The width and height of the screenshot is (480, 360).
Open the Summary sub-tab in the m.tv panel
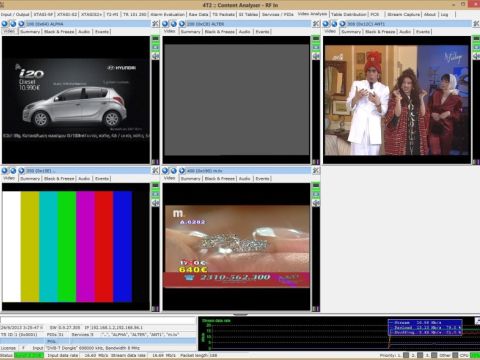[191, 179]
